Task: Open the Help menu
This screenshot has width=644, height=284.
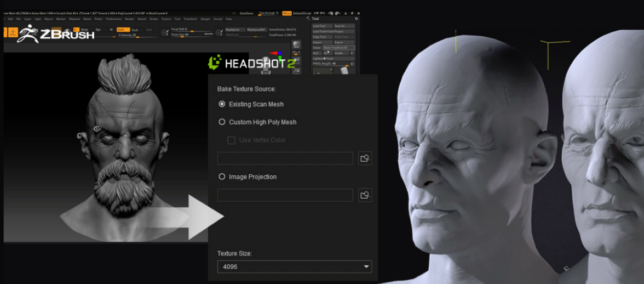Action: coord(229,19)
